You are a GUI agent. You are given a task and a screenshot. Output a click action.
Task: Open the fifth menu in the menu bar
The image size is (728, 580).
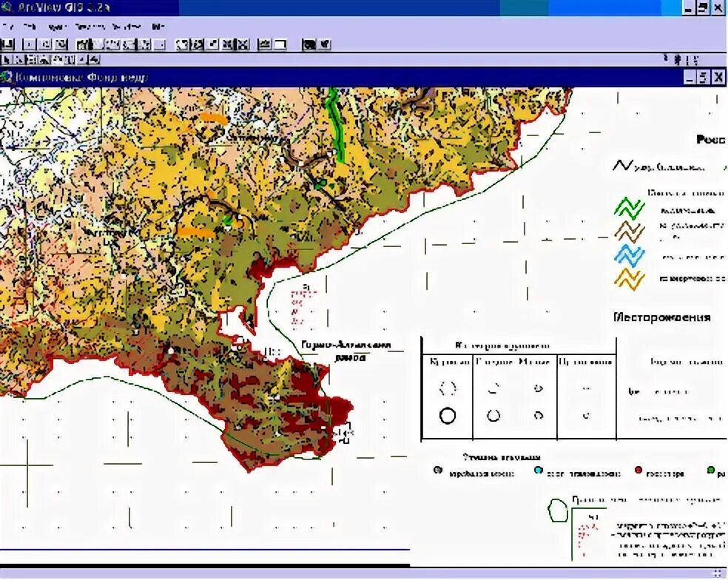127,27
